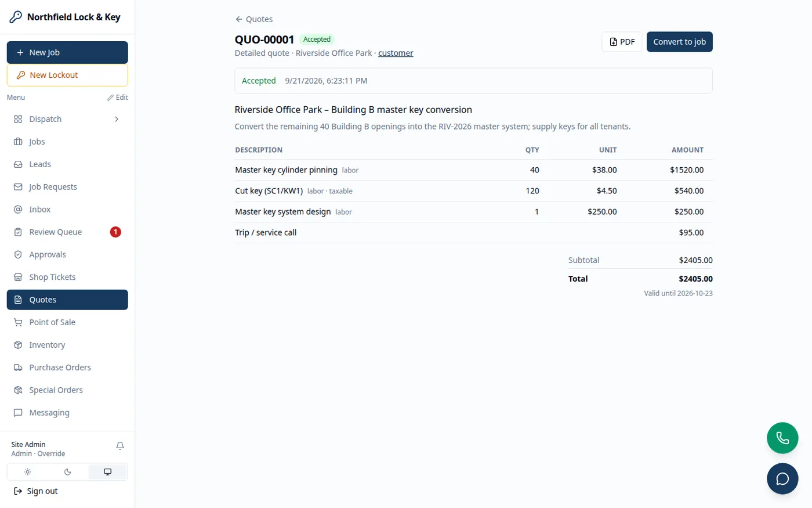The width and height of the screenshot is (812, 508).
Task: Create a New Job
Action: coord(67,52)
